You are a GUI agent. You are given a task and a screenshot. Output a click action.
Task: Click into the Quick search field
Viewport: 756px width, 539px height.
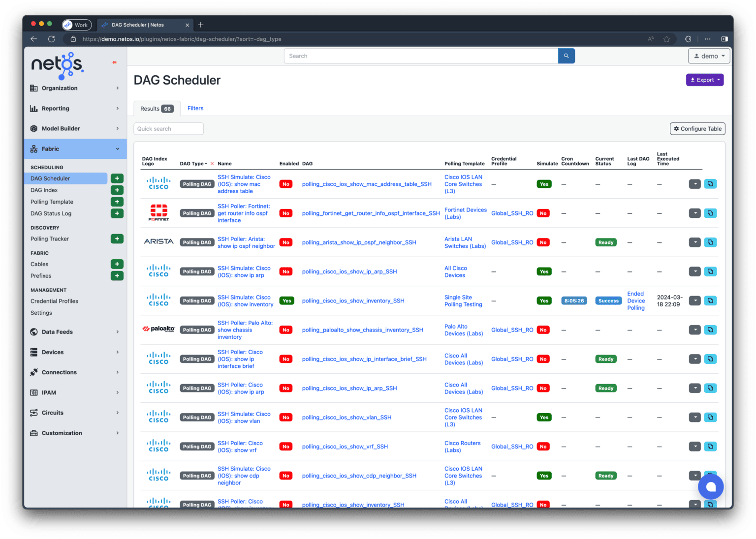click(168, 129)
